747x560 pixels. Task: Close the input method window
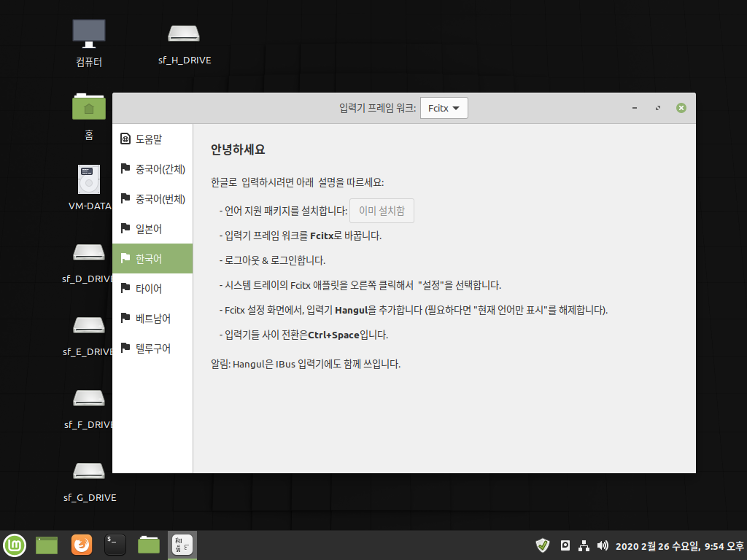pyautogui.click(x=681, y=108)
